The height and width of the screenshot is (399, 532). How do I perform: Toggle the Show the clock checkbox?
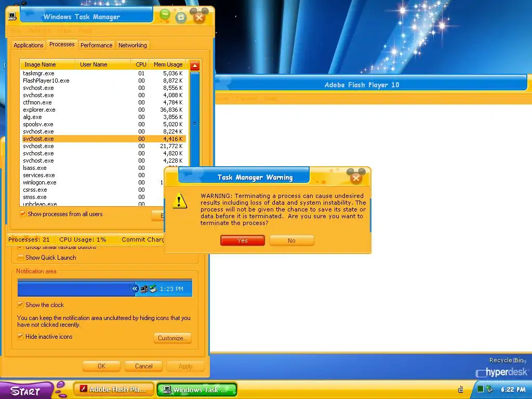coord(20,304)
